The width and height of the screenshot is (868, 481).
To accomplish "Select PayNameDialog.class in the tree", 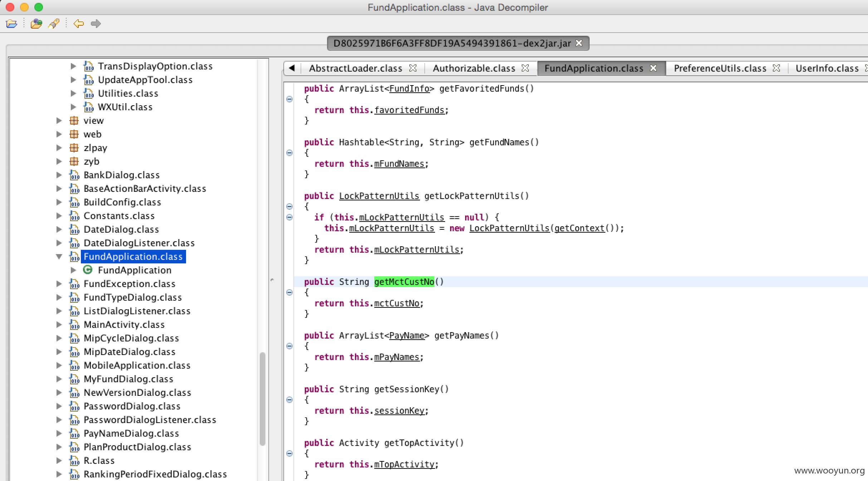I will tap(131, 433).
